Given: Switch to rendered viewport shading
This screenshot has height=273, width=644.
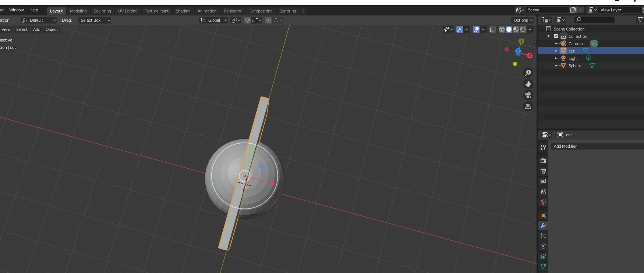Looking at the screenshot, I should pyautogui.click(x=523, y=29).
